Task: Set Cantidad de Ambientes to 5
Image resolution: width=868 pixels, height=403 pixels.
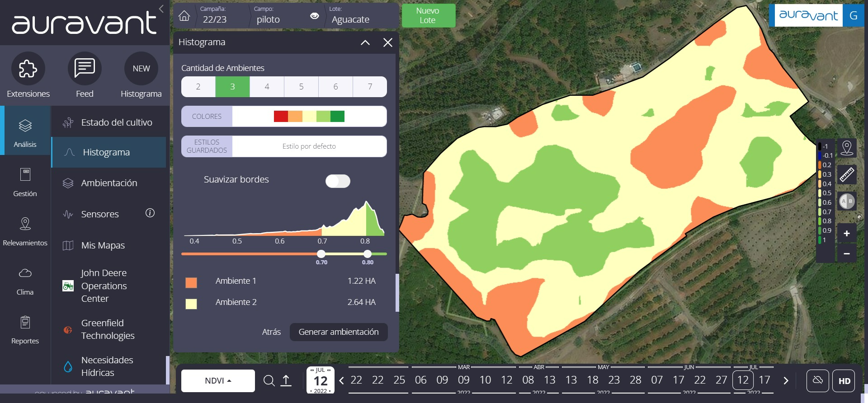Action: [x=301, y=87]
